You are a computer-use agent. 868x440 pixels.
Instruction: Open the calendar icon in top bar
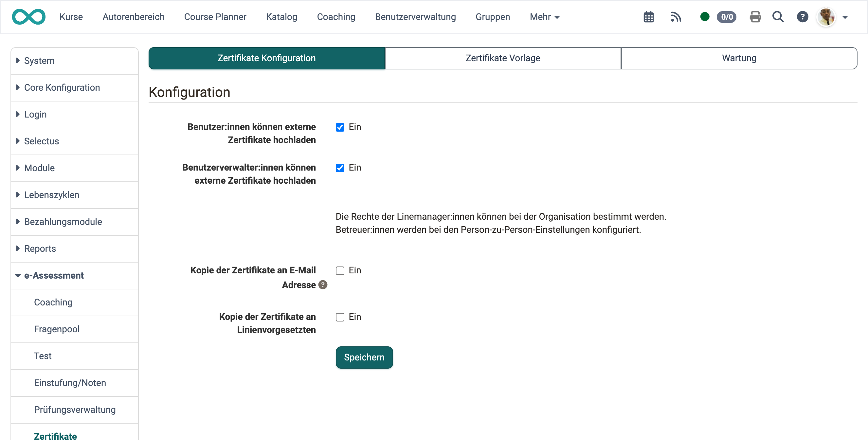648,17
